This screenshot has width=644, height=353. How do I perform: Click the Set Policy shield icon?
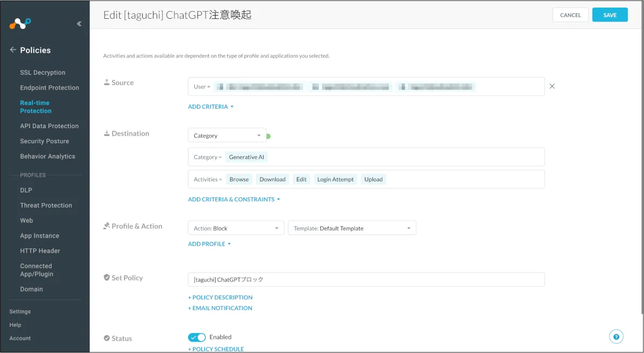[106, 278]
